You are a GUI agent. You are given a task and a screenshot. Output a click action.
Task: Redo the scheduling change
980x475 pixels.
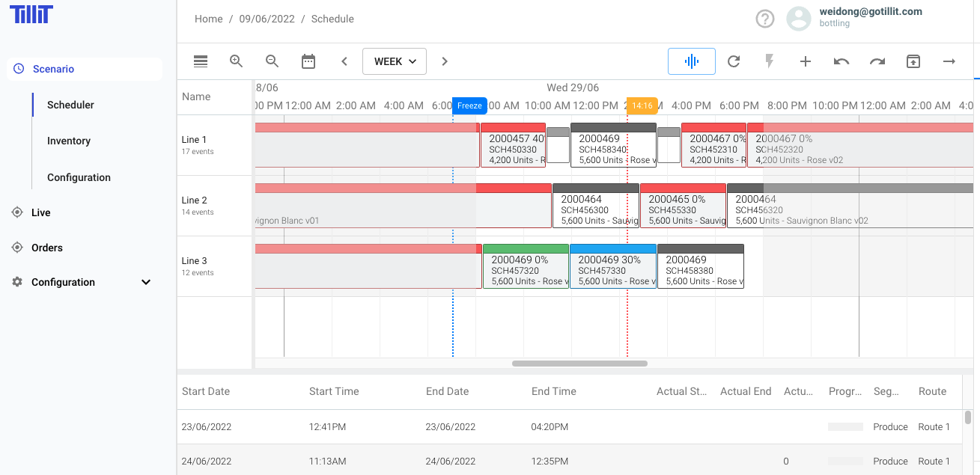pos(877,61)
